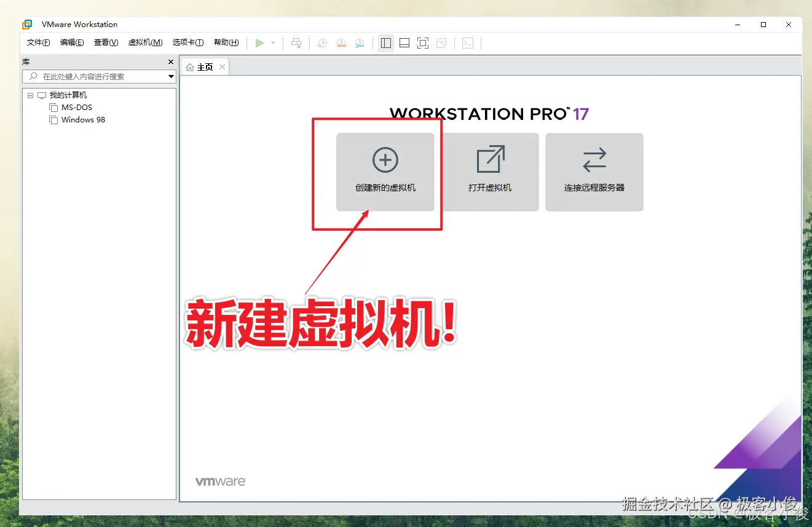
Task: Minimize the VMware Workstation window
Action: point(738,25)
